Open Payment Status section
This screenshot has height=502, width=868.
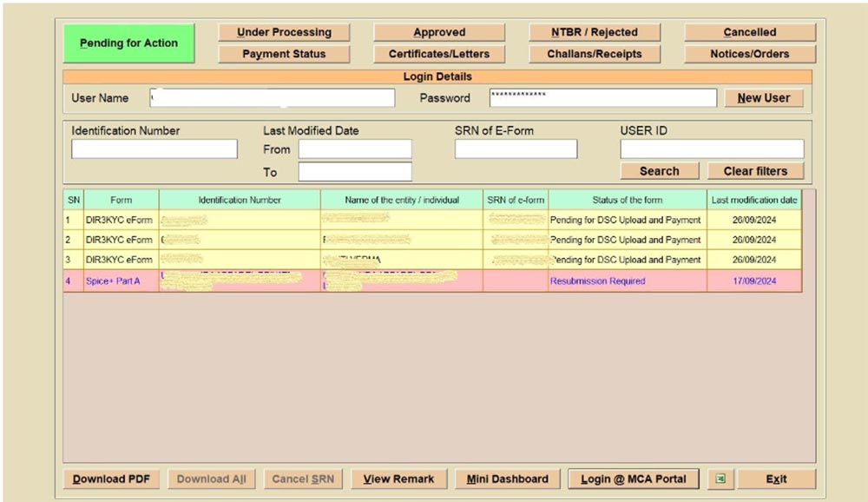pos(284,54)
